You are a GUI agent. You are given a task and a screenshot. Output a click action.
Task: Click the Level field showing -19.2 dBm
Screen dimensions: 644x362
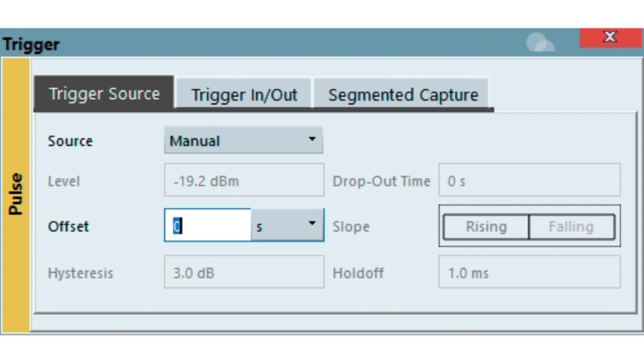(x=244, y=182)
